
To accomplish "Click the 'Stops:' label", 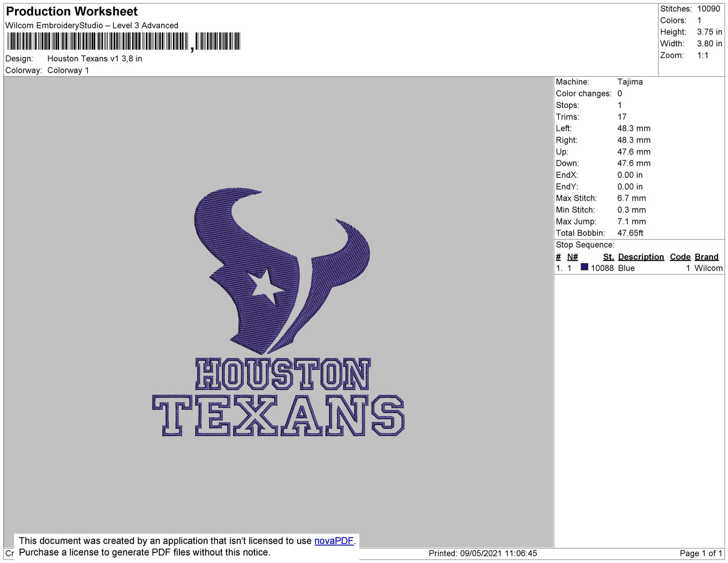I will (x=567, y=105).
